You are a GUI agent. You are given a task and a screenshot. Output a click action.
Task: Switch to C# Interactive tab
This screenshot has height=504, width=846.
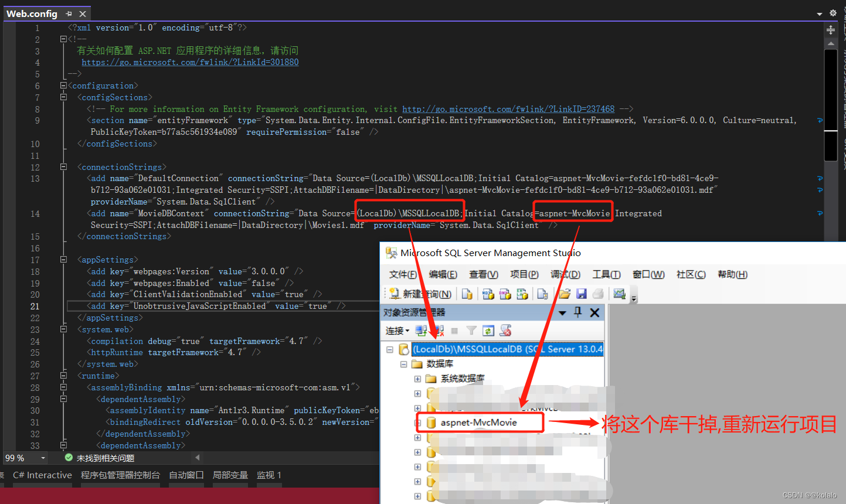tap(42, 475)
